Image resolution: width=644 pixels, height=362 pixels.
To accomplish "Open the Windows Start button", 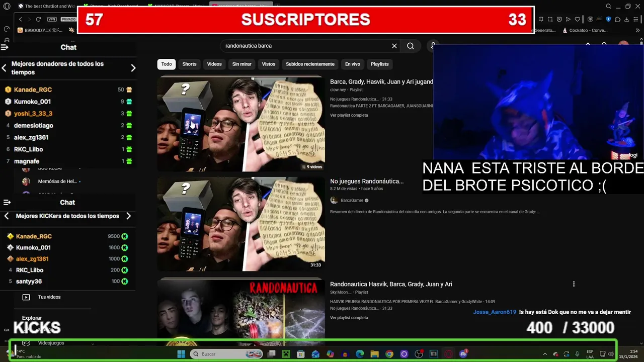I will pos(181,354).
